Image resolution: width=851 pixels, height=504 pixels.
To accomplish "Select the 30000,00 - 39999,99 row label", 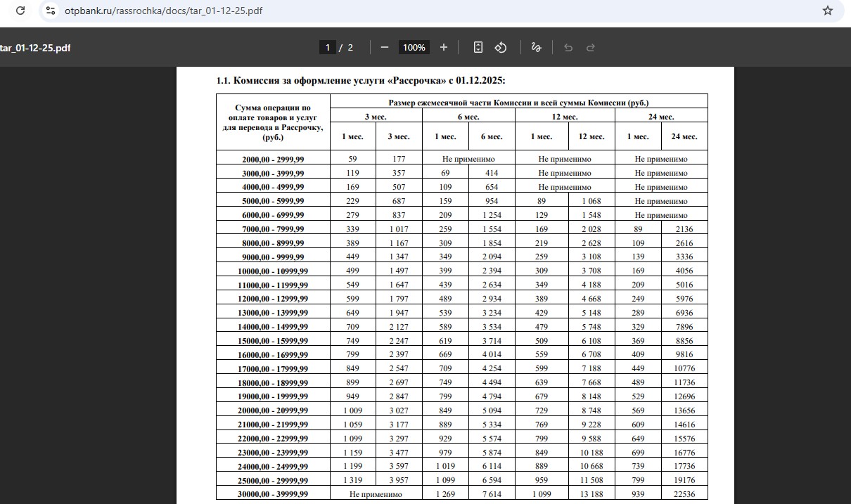I will point(273,494).
